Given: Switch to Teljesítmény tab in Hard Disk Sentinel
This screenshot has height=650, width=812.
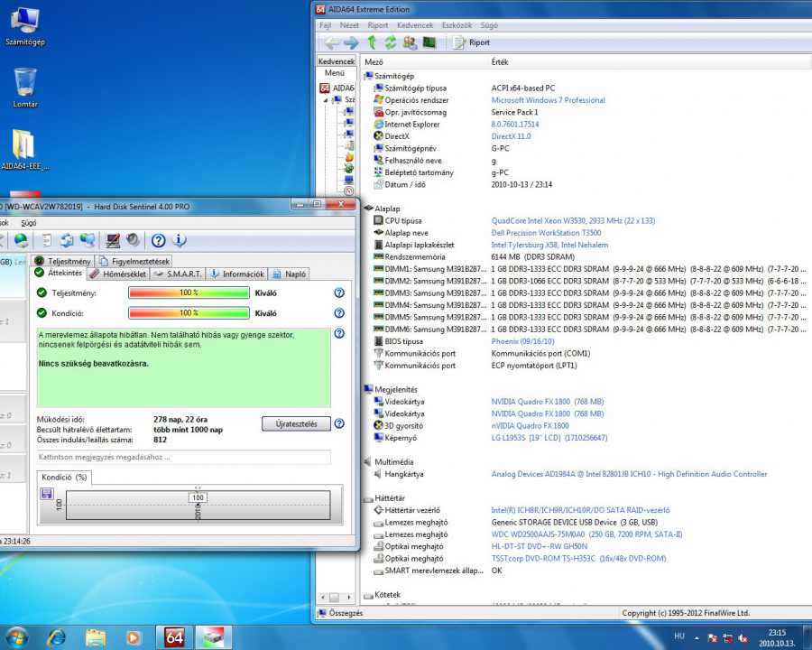Looking at the screenshot, I should [x=62, y=261].
